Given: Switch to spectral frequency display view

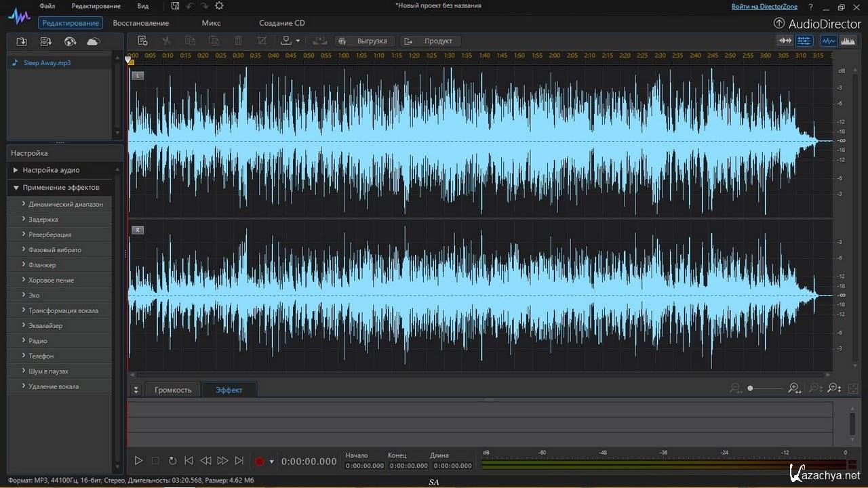Looking at the screenshot, I should tap(848, 41).
